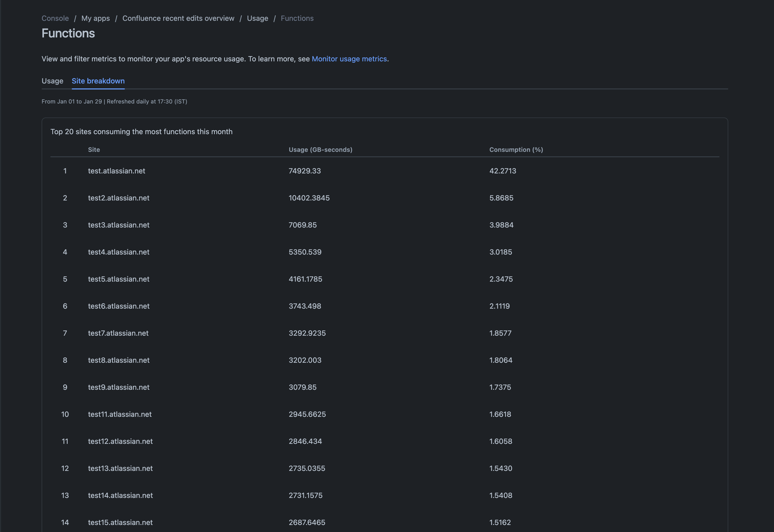Image resolution: width=774 pixels, height=532 pixels.
Task: Click consumption value 42.2713
Action: (x=503, y=171)
